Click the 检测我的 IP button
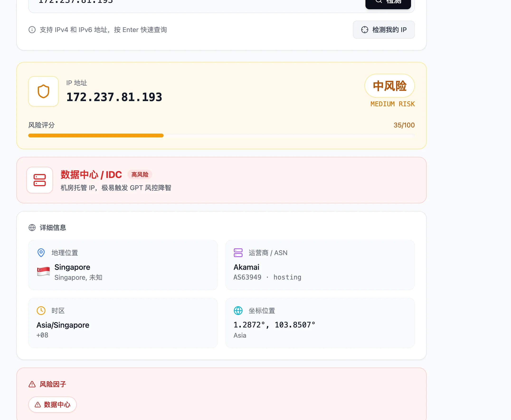The height and width of the screenshot is (420, 511). pyautogui.click(x=384, y=29)
